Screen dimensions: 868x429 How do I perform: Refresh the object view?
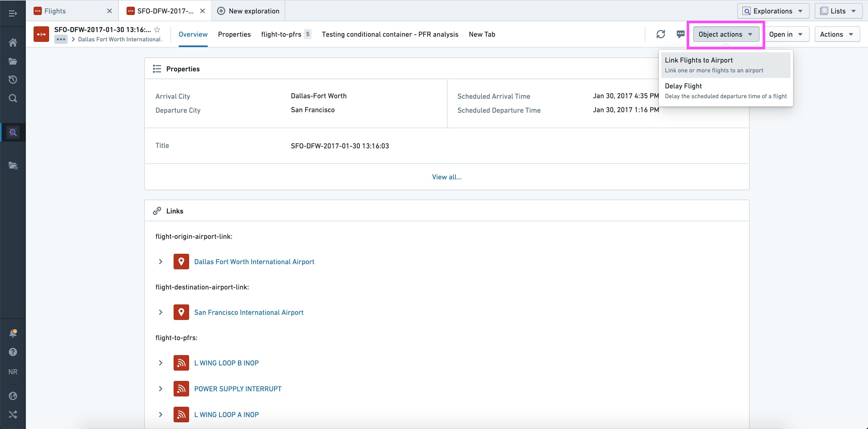(661, 34)
